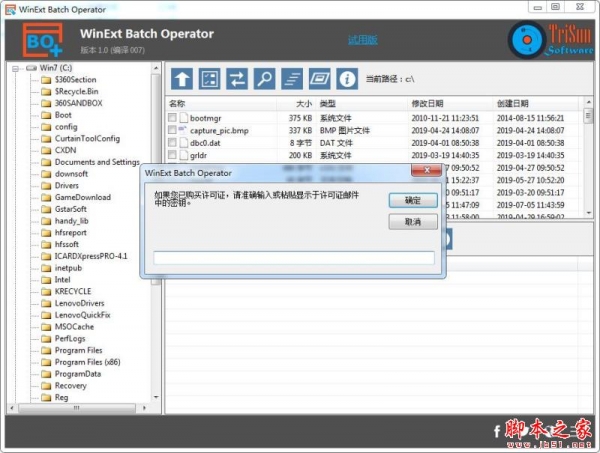This screenshot has width=600, height=453.
Task: Click the BO+ application logo
Action: point(42,40)
